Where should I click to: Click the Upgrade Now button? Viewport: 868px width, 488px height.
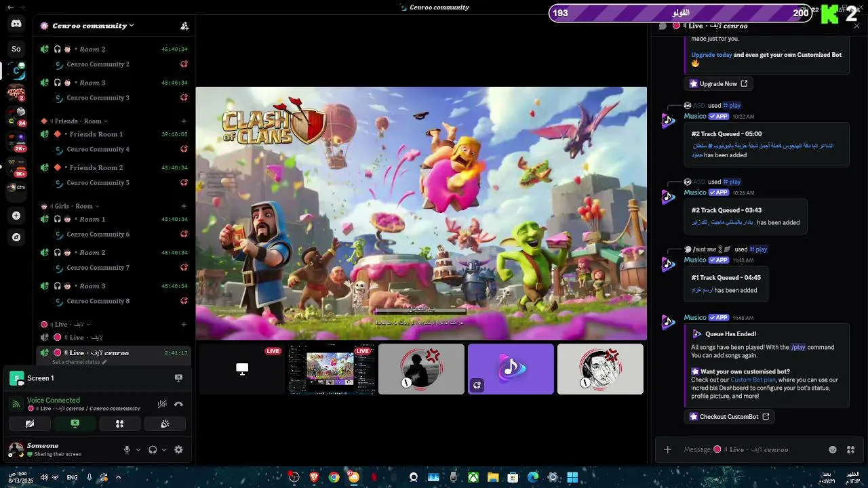pyautogui.click(x=718, y=84)
